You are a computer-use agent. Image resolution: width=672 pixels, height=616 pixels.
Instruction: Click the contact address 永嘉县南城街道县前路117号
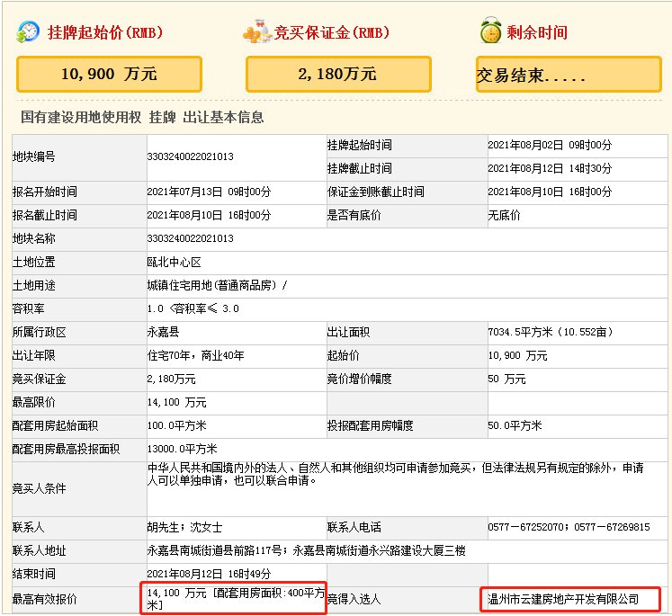tap(214, 551)
